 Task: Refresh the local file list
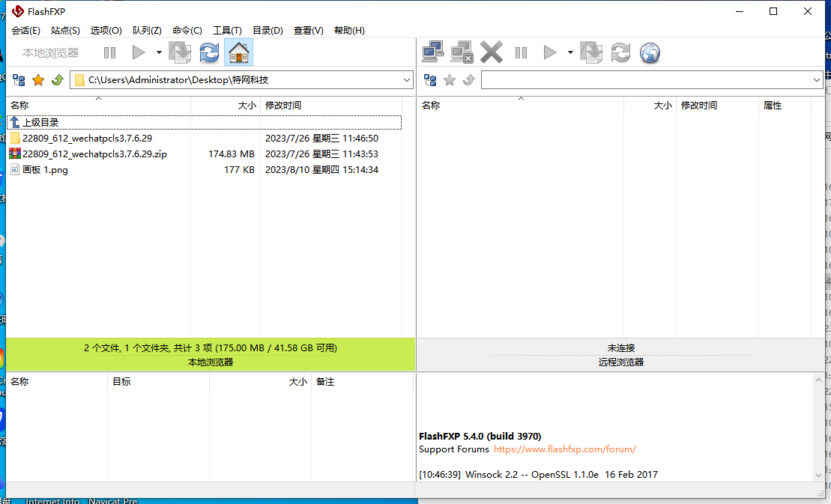click(209, 52)
